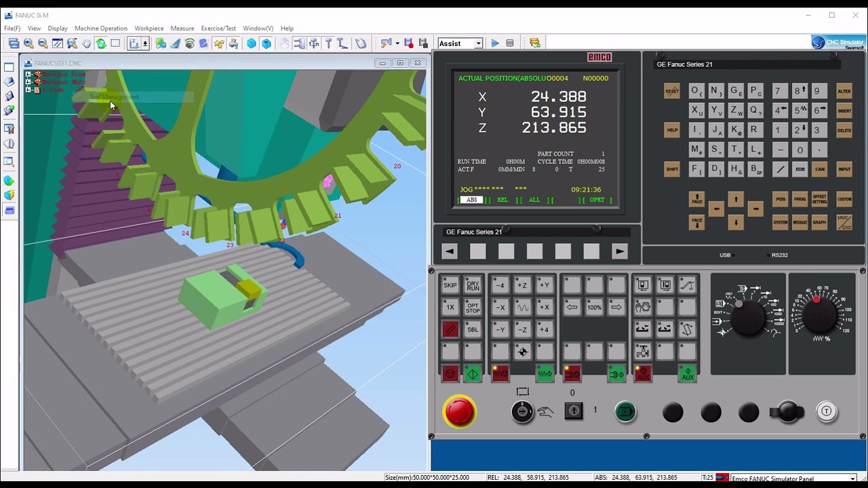
Task: Click the left softkey arrow under screen
Action: tap(450, 251)
